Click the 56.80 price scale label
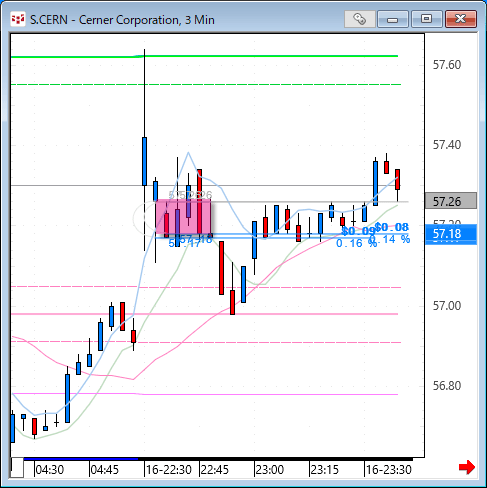Screen dimensions: 487x488 [x=447, y=386]
